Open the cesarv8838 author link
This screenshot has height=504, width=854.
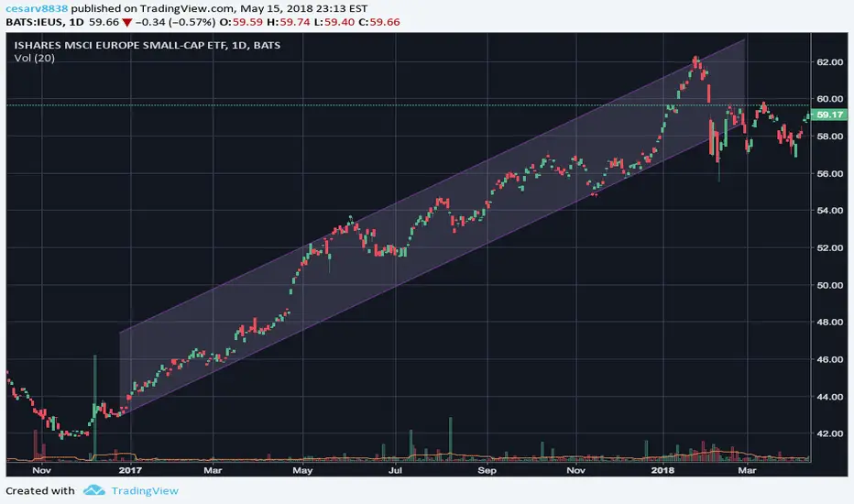(37, 8)
